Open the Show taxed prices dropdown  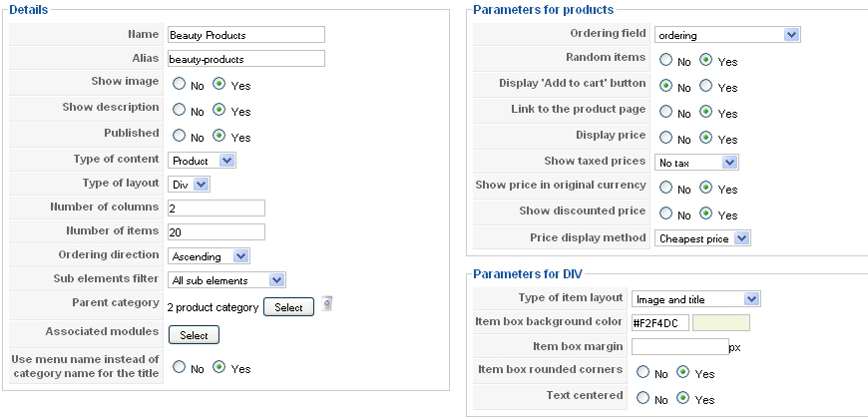click(x=696, y=163)
